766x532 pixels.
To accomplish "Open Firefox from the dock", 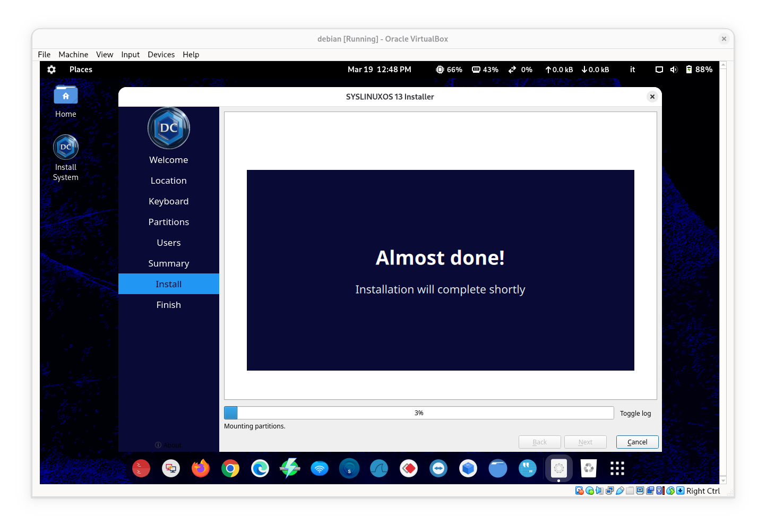I will [x=201, y=468].
